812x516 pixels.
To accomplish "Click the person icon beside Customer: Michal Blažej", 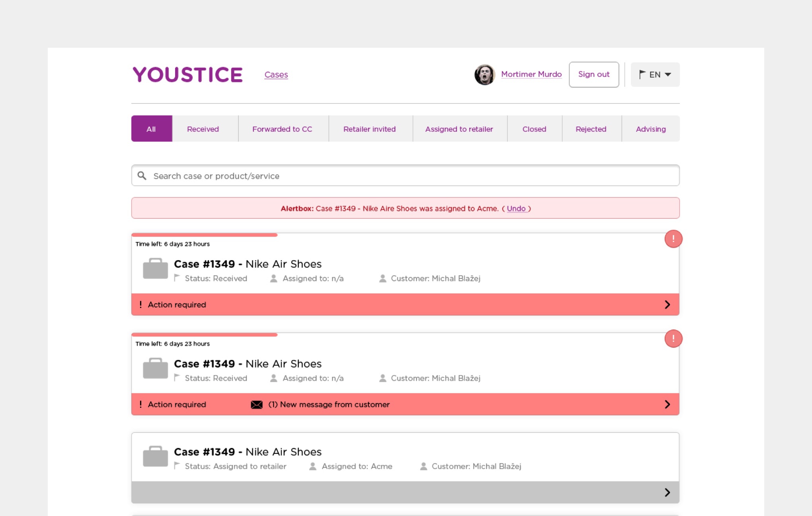I will point(383,278).
